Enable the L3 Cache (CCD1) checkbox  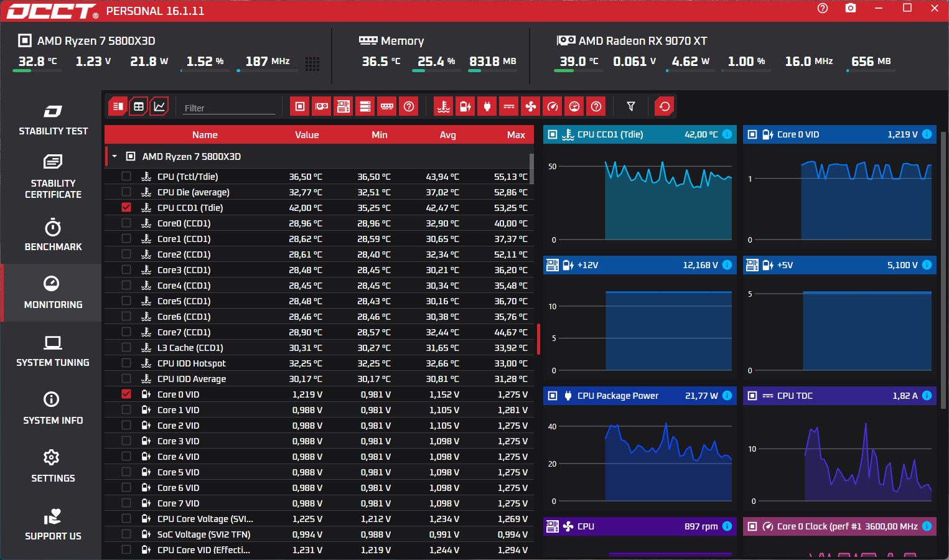(126, 347)
